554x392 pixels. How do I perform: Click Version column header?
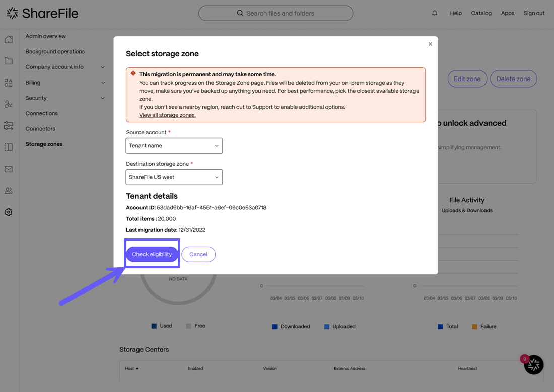click(270, 369)
